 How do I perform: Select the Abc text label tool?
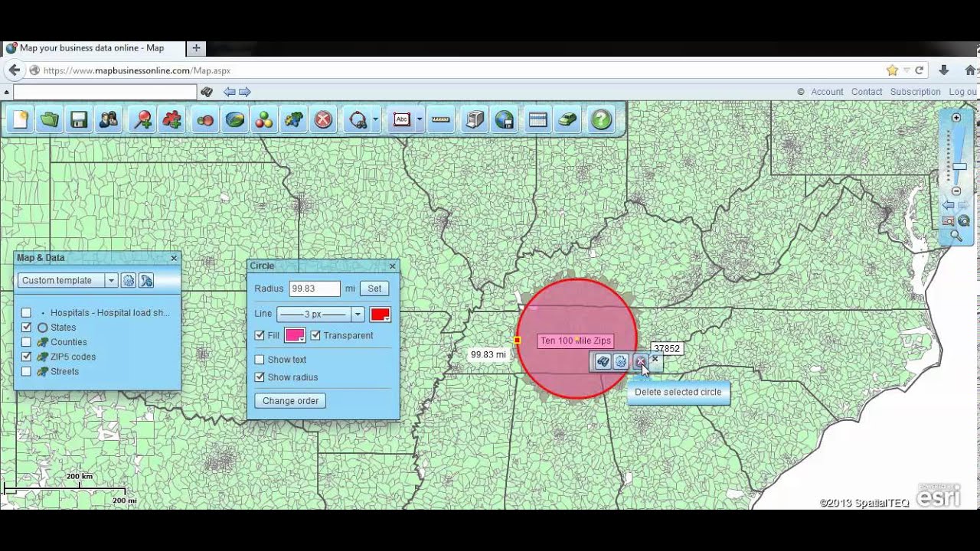coord(402,120)
